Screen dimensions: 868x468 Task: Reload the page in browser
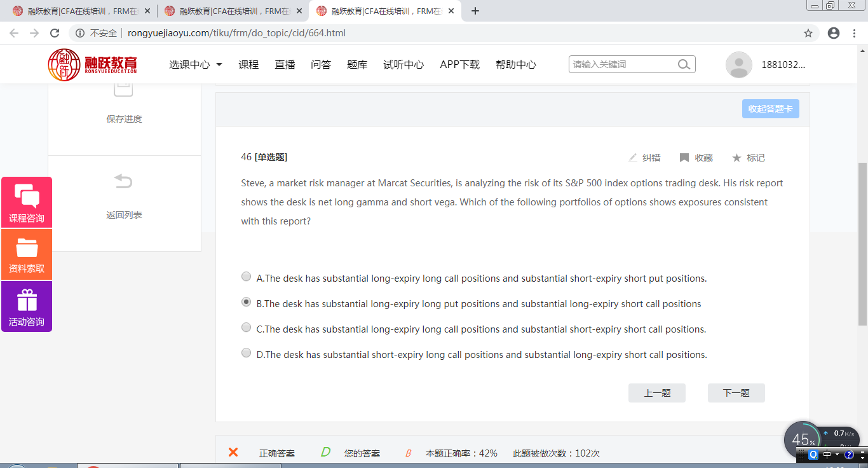pos(55,33)
